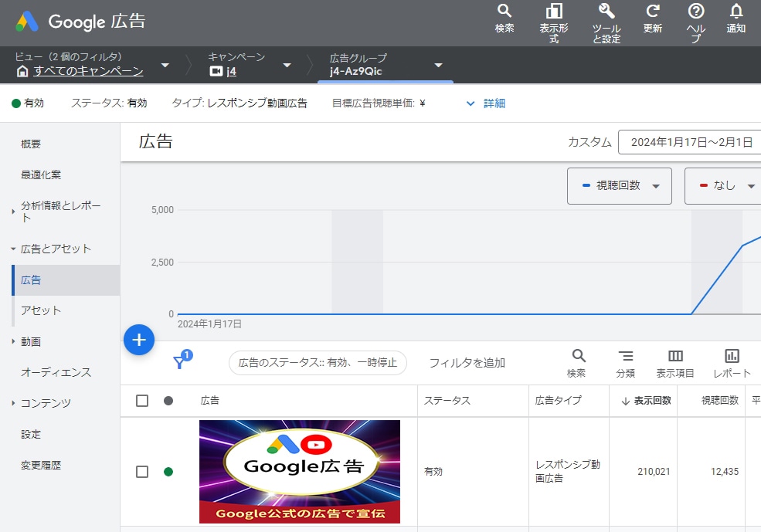Click the 視聴回数 column header
This screenshot has width=761, height=532.
coord(720,401)
